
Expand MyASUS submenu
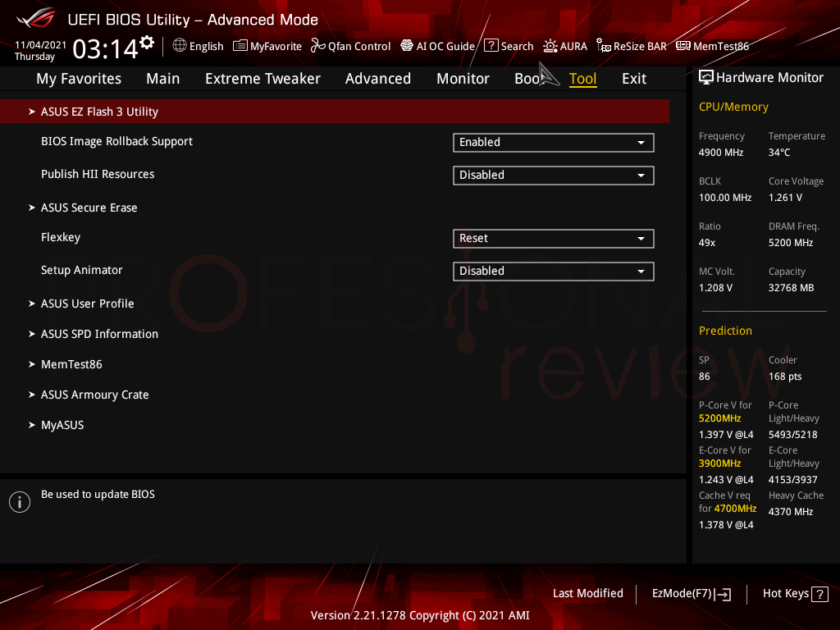click(x=62, y=425)
